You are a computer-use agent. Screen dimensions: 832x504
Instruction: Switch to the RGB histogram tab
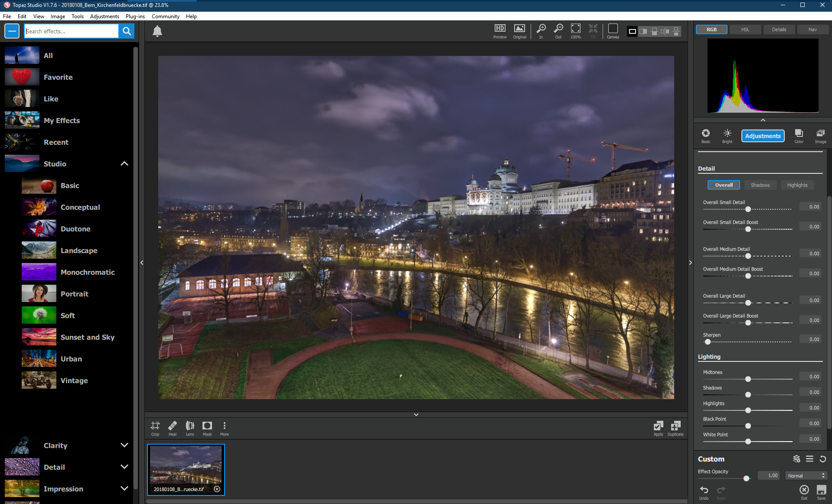[711, 29]
